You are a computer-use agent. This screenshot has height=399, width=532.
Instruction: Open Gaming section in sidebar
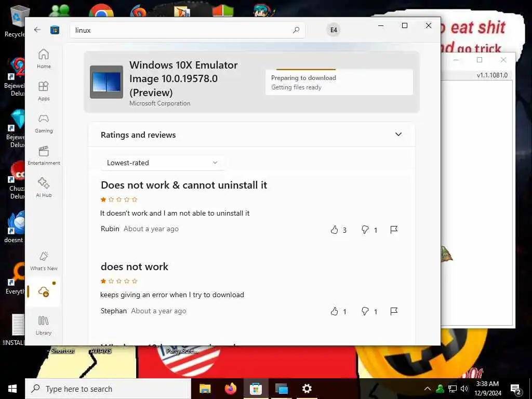coord(44,123)
